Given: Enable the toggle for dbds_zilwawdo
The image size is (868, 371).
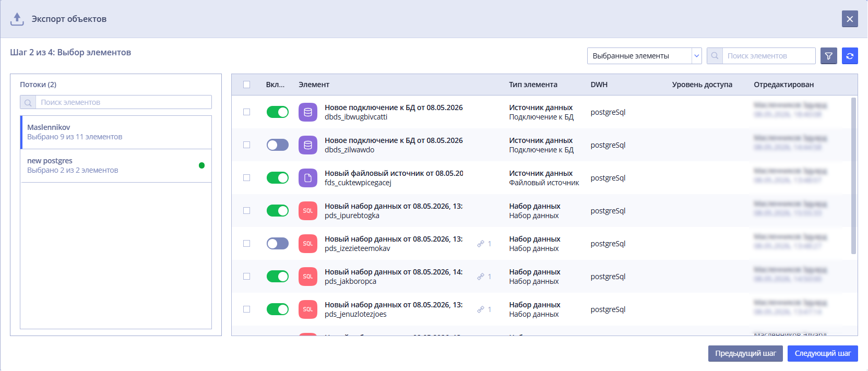Looking at the screenshot, I should tap(278, 145).
